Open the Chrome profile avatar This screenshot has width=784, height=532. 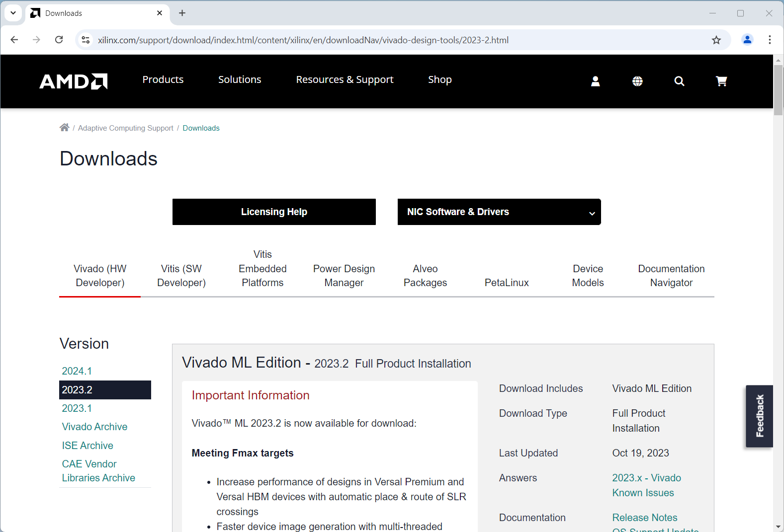coord(747,40)
